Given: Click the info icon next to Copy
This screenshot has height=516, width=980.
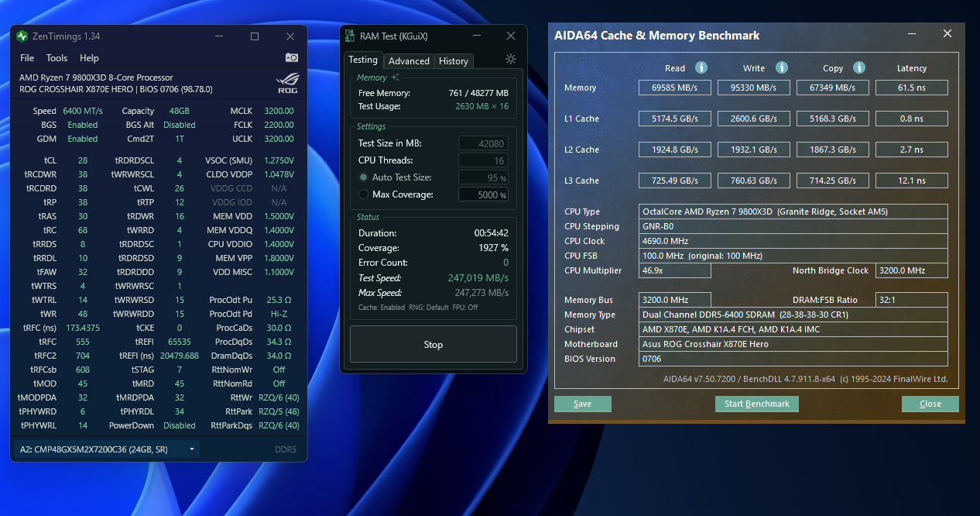Looking at the screenshot, I should click(x=859, y=68).
